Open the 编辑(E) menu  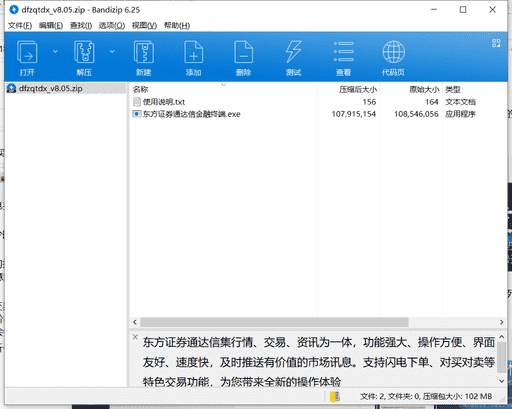tap(51, 26)
